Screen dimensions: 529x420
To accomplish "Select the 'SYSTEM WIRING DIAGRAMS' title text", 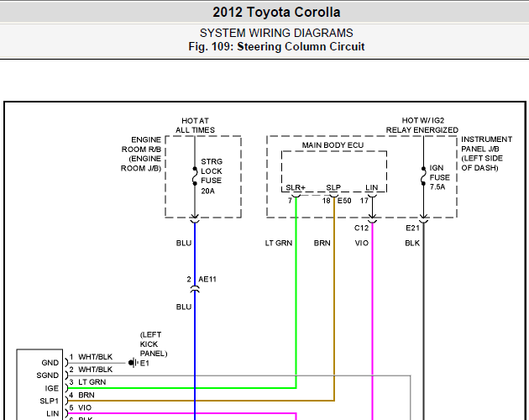I will pyautogui.click(x=276, y=33).
